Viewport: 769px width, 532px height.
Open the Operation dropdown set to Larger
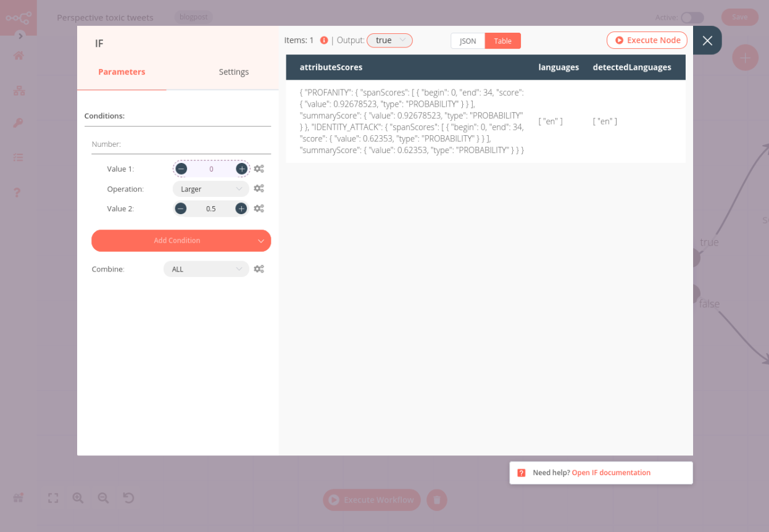tap(211, 189)
